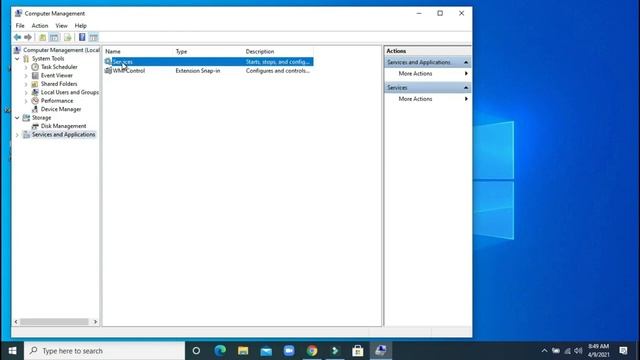Click the Help toolbar icon
The image size is (640, 360).
pos(82,38)
